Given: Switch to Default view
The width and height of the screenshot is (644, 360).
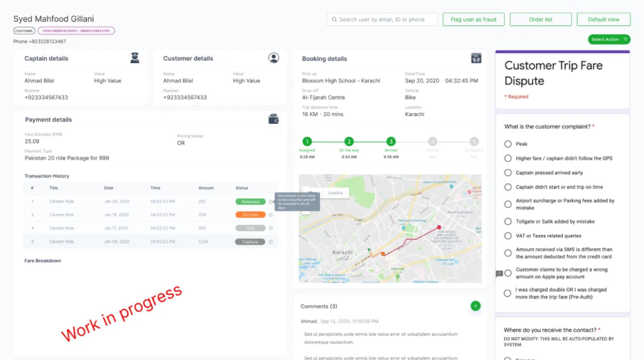Looking at the screenshot, I should 603,19.
